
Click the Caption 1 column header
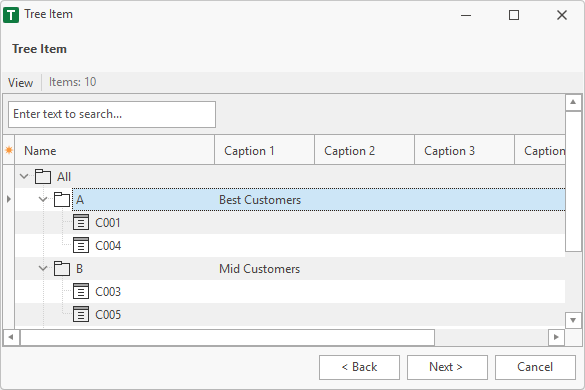pyautogui.click(x=265, y=150)
